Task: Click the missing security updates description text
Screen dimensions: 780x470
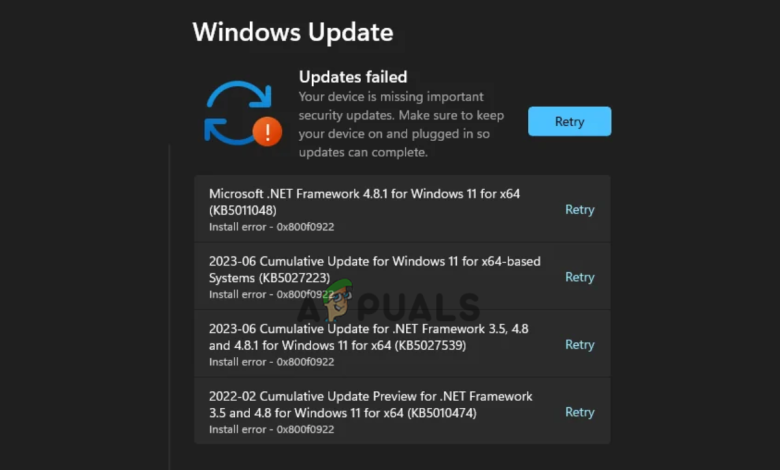Action: (401, 124)
